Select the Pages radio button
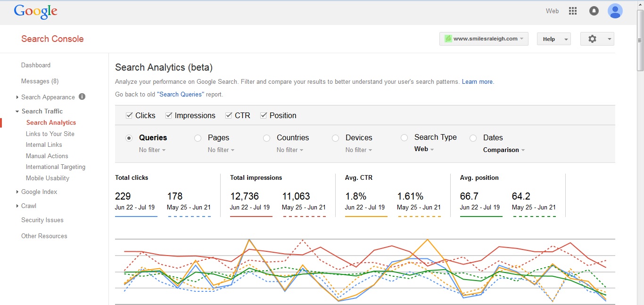644x305 pixels. point(198,138)
